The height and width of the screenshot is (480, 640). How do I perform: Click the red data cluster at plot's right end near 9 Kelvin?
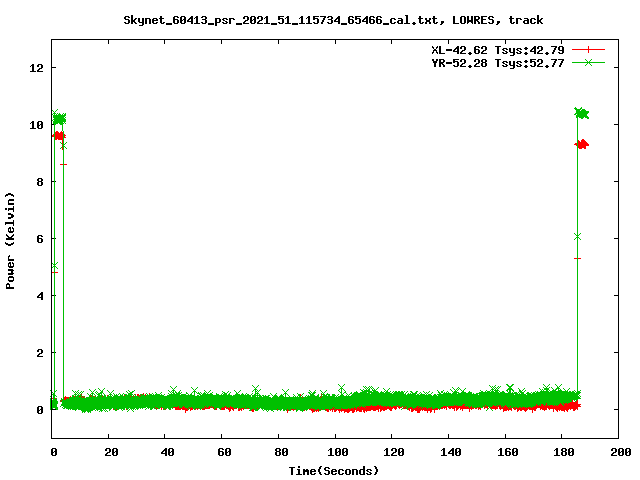tap(580, 144)
